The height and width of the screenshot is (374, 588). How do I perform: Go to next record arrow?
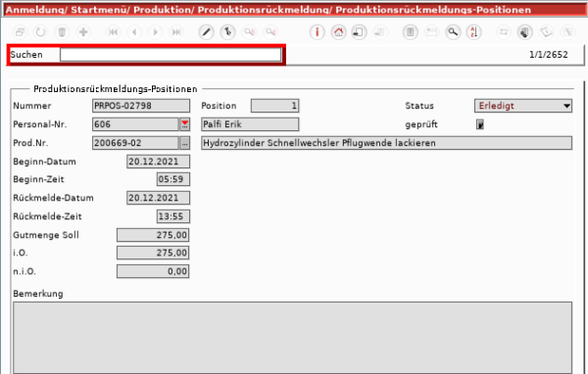click(x=156, y=32)
